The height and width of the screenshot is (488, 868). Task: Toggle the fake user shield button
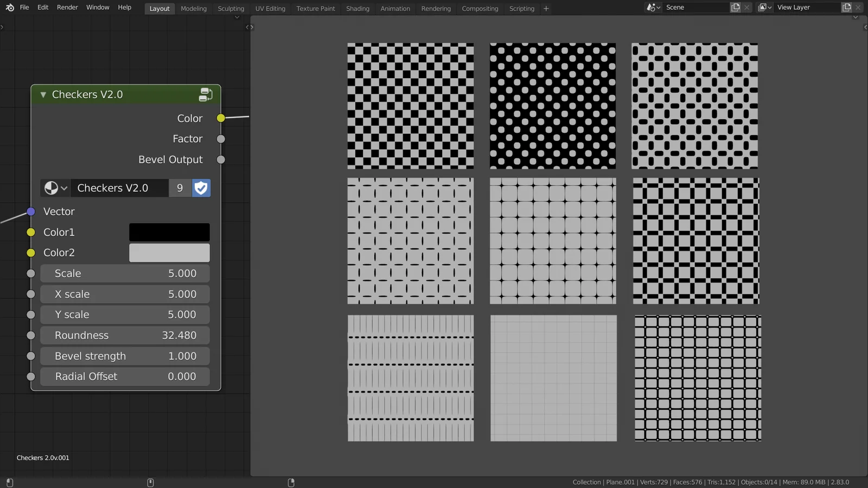(201, 188)
